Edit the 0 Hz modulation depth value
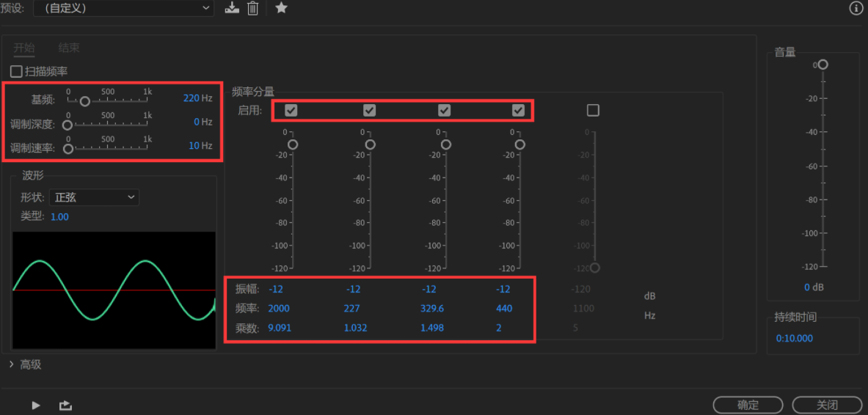The image size is (868, 415). pos(197,122)
